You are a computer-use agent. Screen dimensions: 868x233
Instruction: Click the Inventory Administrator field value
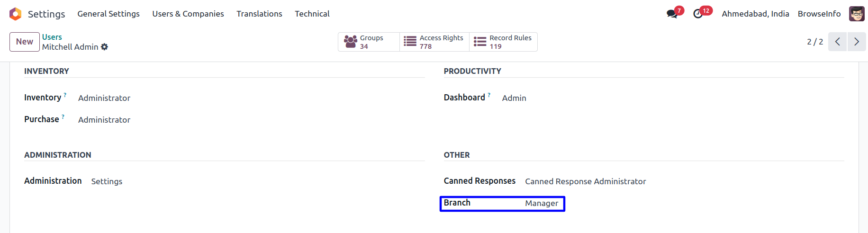click(x=104, y=98)
